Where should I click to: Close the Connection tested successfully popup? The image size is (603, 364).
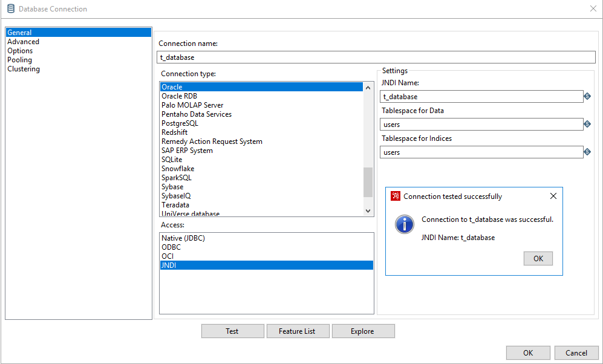point(553,196)
